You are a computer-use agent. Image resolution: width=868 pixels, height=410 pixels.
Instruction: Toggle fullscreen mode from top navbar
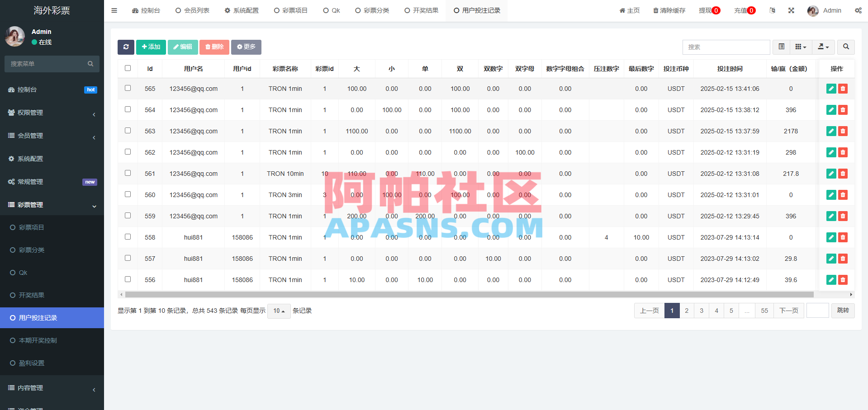pyautogui.click(x=791, y=10)
